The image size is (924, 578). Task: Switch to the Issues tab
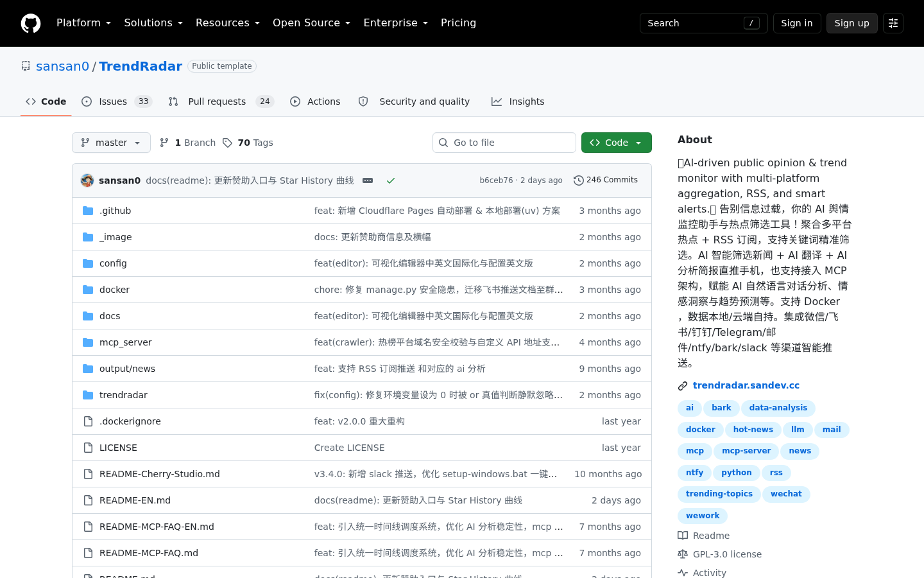tap(117, 101)
